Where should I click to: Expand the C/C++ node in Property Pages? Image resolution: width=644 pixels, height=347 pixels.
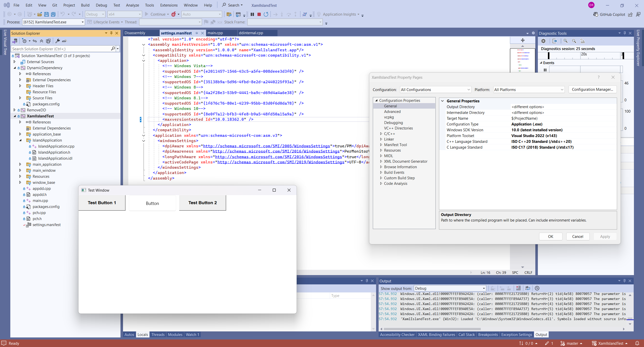pos(381,134)
